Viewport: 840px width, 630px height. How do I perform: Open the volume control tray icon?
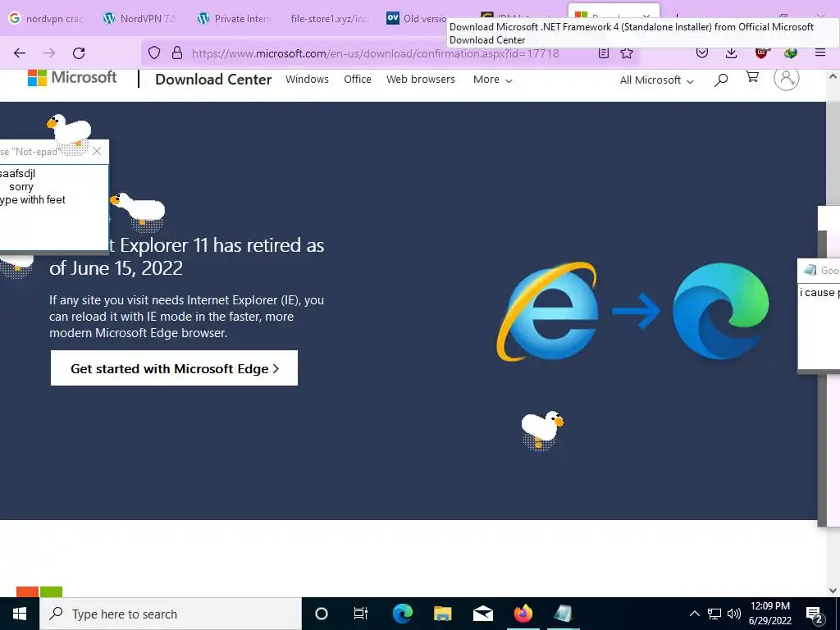pyautogui.click(x=734, y=614)
